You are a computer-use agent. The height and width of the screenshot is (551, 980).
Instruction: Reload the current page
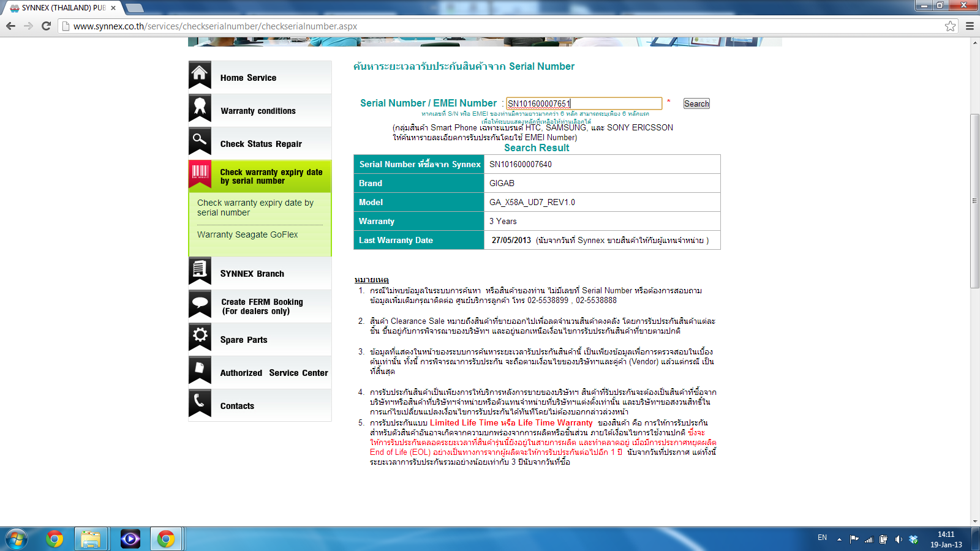(46, 26)
